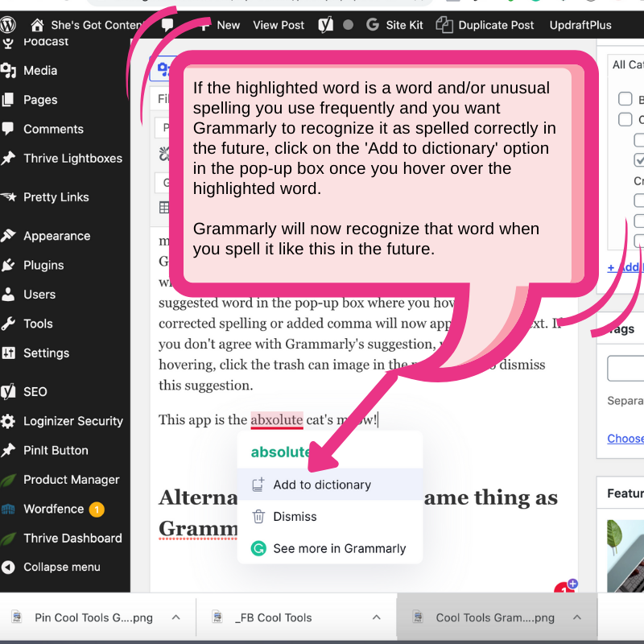Click the Wordfence sidebar icon
The image size is (644, 644).
pos(9,509)
